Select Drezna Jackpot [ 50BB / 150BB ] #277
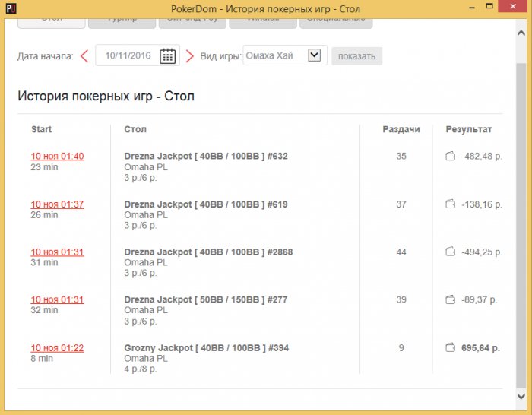 206,299
